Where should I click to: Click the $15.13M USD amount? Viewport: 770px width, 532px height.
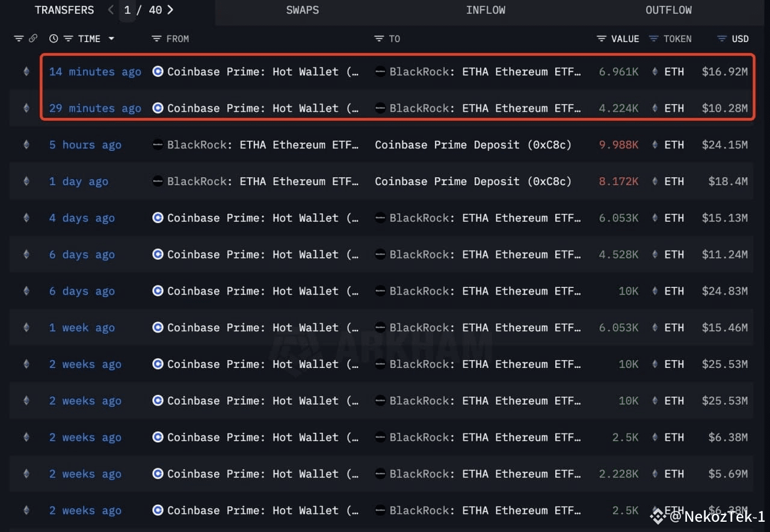pos(725,218)
